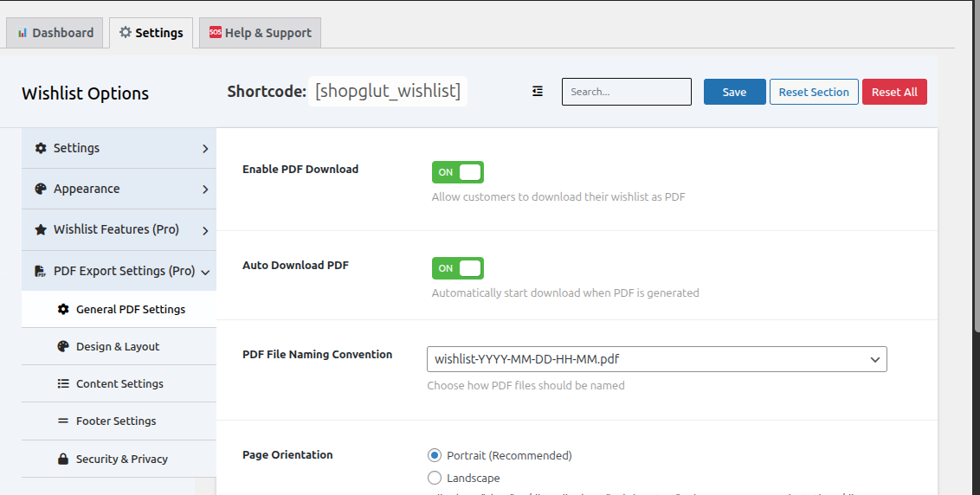980x495 pixels.
Task: Click the PDF file icon for PDF Export Settings
Action: (x=40, y=271)
